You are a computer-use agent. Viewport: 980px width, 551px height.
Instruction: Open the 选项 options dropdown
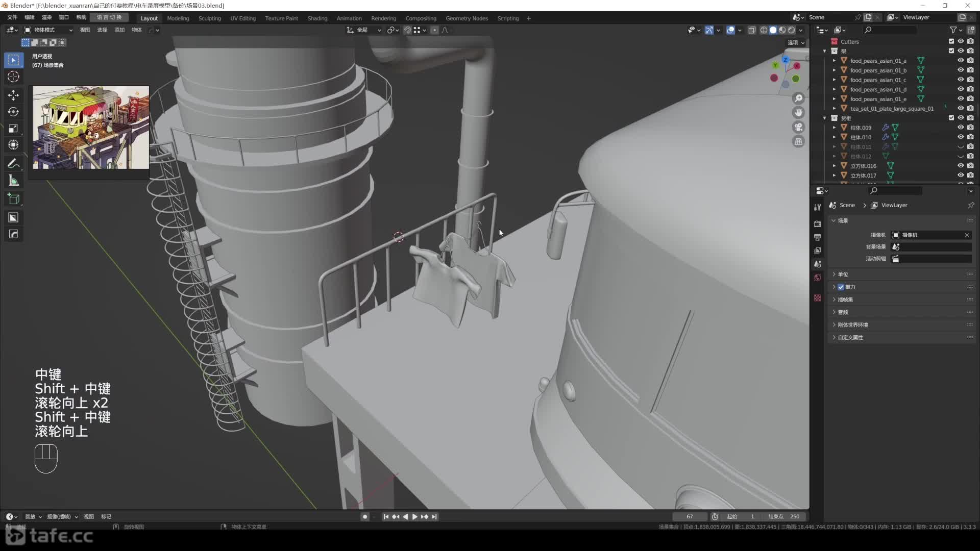(796, 42)
